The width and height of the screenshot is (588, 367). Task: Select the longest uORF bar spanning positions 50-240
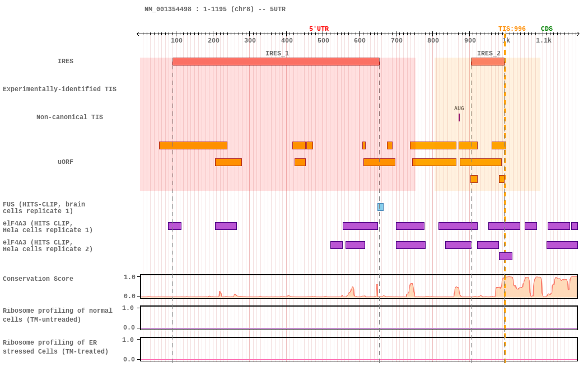[193, 145]
